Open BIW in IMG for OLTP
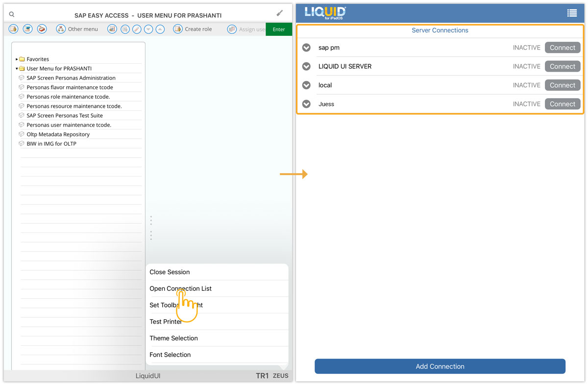Image resolution: width=588 pixels, height=385 pixels. click(x=51, y=144)
